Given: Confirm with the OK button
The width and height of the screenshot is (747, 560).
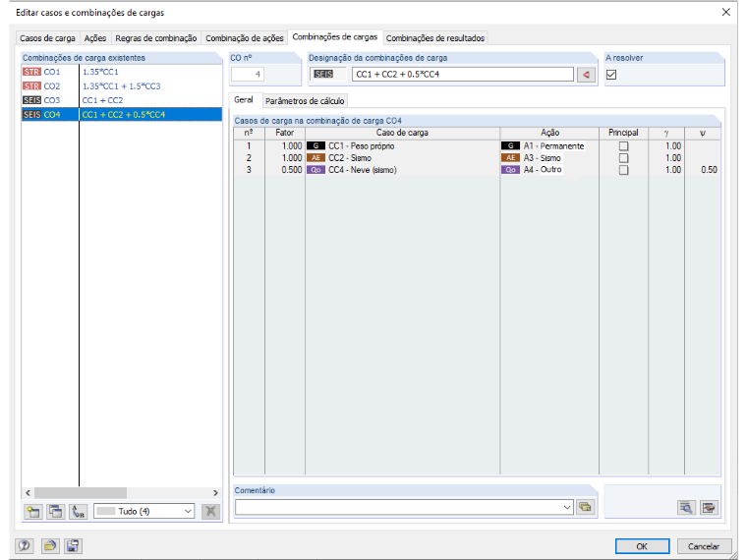Looking at the screenshot, I should pos(642,546).
